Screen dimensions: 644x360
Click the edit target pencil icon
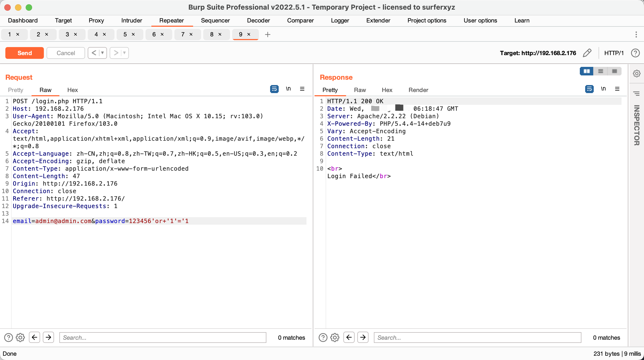point(587,53)
